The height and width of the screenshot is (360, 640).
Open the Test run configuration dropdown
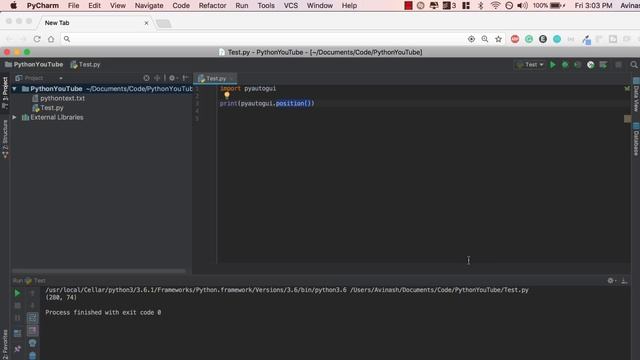click(x=530, y=64)
